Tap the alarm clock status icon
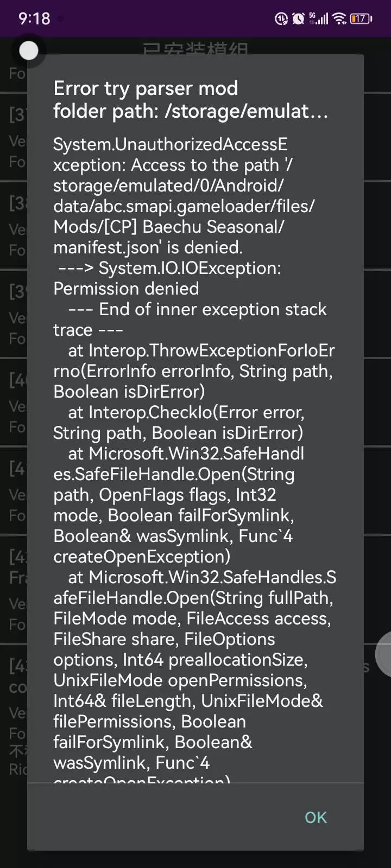The image size is (391, 868). [x=298, y=19]
